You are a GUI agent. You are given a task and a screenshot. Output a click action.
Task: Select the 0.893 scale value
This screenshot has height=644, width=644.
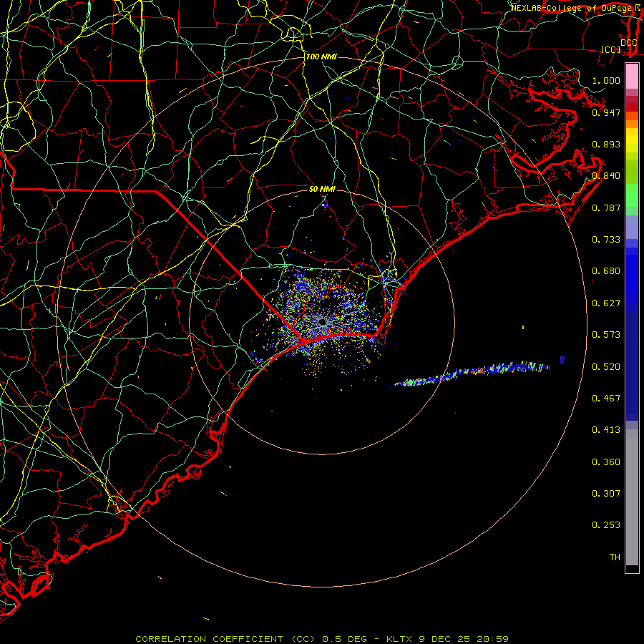(x=606, y=144)
